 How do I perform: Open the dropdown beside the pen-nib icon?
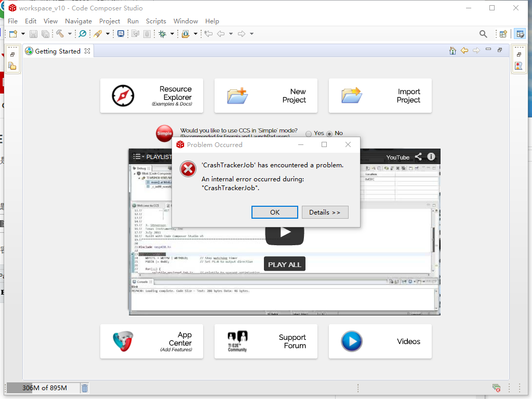click(108, 34)
